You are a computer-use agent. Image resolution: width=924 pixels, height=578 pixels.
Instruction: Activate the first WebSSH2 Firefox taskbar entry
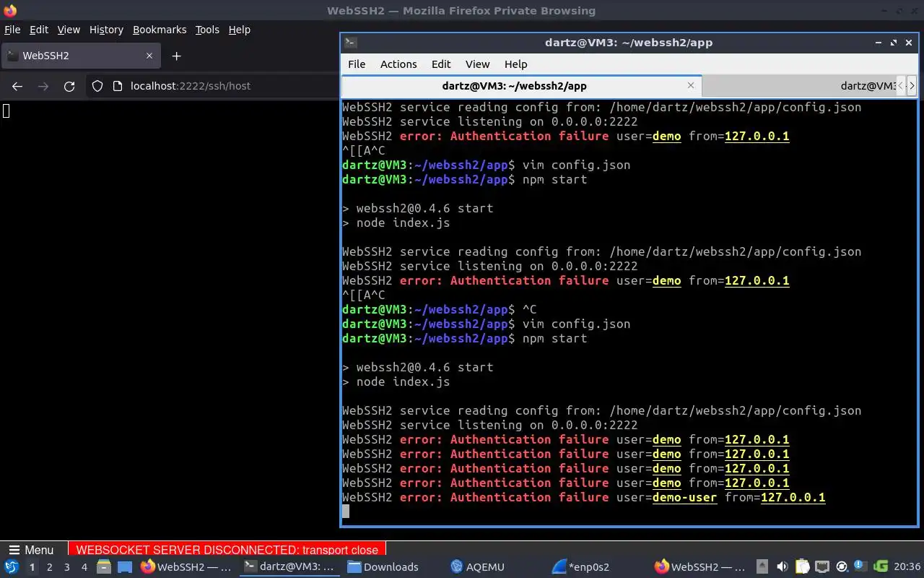[x=186, y=567]
